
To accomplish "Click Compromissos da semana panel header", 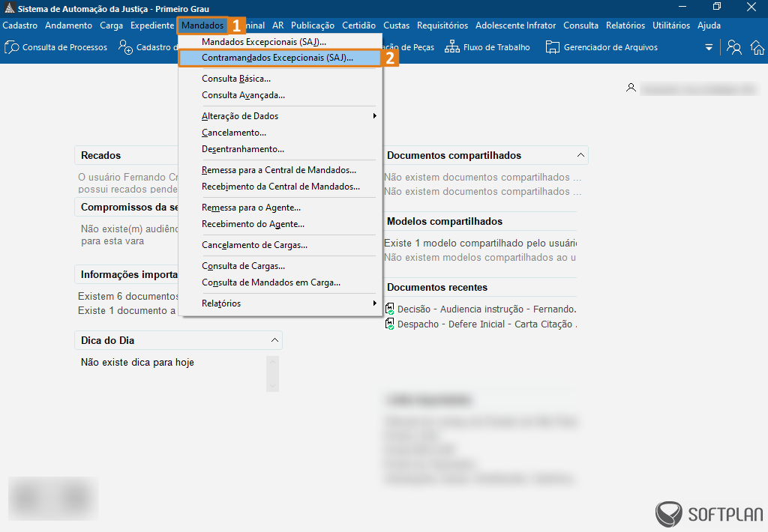I will [126, 207].
